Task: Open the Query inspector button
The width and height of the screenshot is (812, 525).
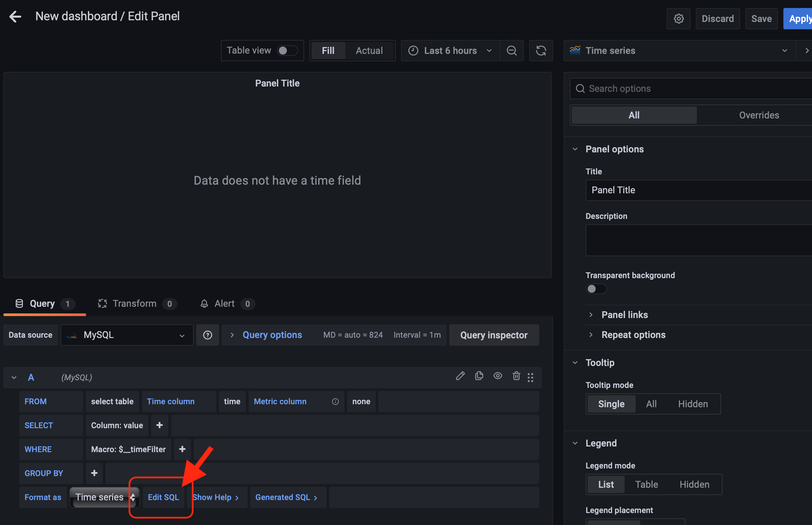Action: 493,335
